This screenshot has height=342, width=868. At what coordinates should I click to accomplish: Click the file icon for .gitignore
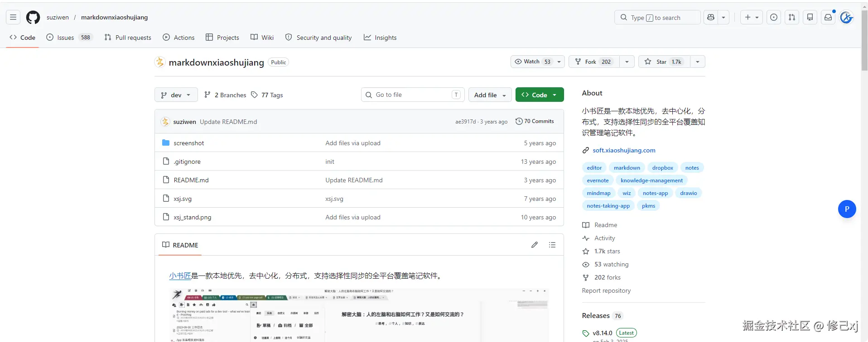(166, 161)
